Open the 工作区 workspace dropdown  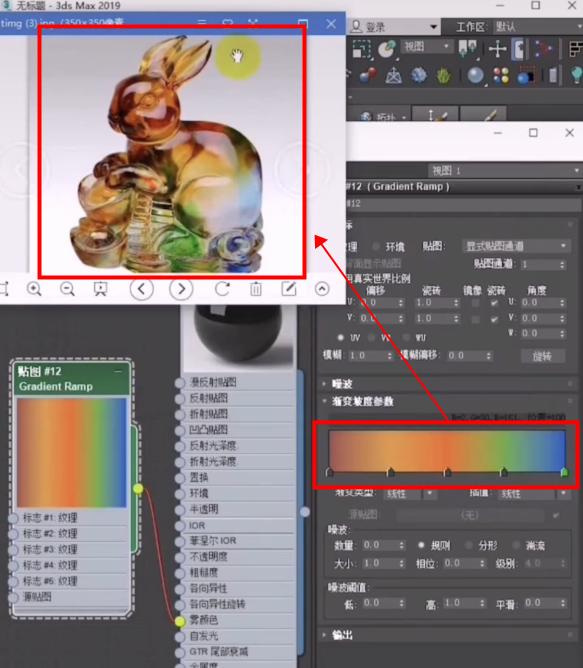(538, 27)
